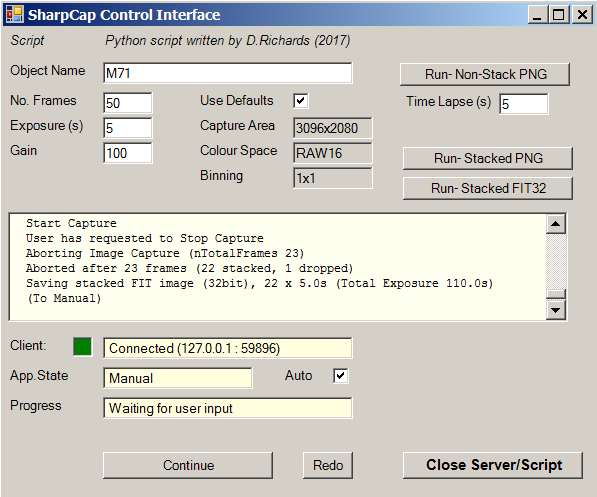
Task: Click the Time Lapse (s) input field
Action: pos(524,104)
